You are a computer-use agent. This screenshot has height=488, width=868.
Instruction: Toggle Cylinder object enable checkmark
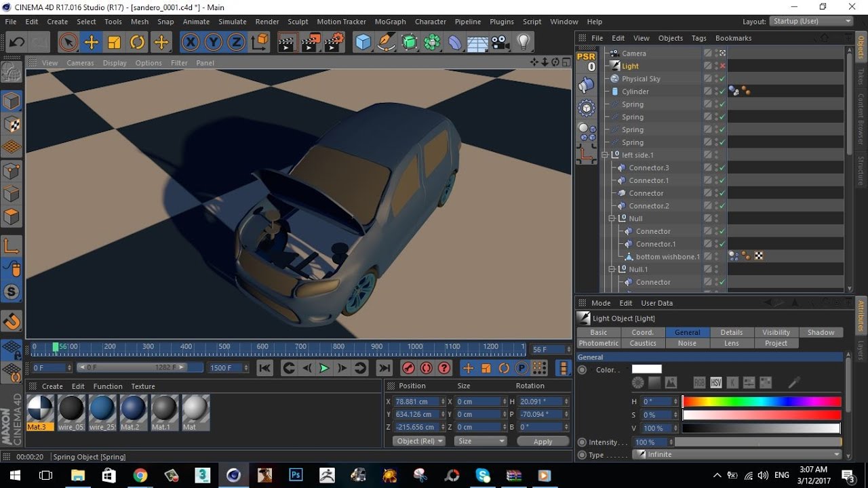pyautogui.click(x=722, y=91)
